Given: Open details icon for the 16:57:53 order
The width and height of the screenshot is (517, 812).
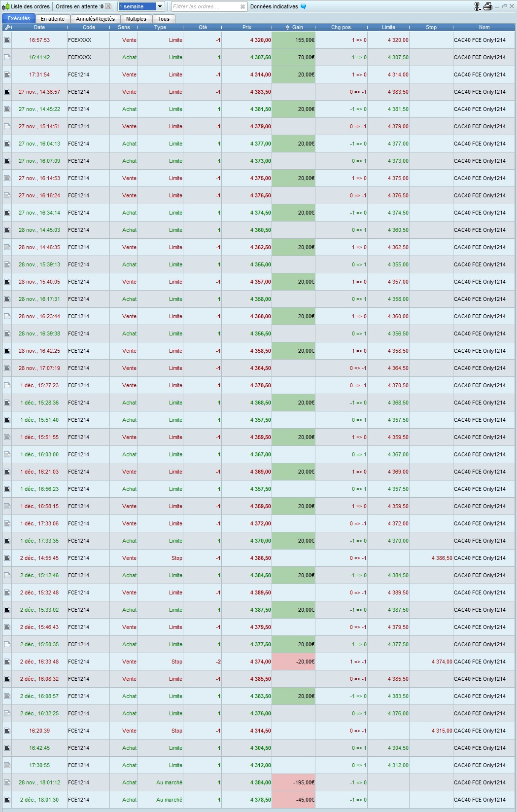Looking at the screenshot, I should point(7,40).
